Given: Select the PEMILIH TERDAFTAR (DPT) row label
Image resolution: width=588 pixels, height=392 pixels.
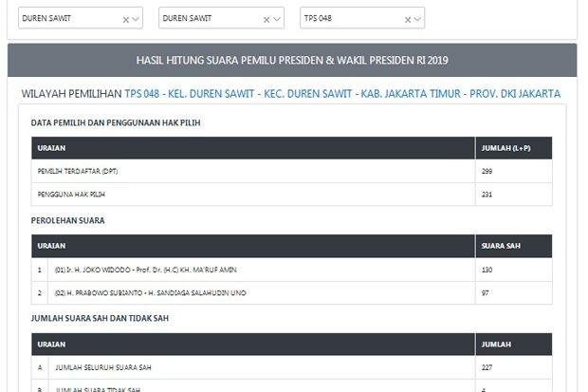Looking at the screenshot, I should (x=78, y=171).
